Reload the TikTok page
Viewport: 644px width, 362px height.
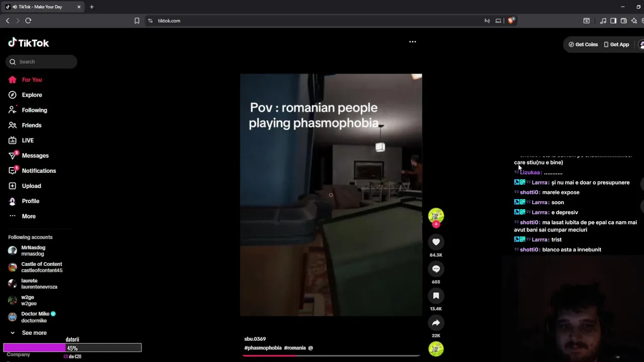[x=28, y=21]
